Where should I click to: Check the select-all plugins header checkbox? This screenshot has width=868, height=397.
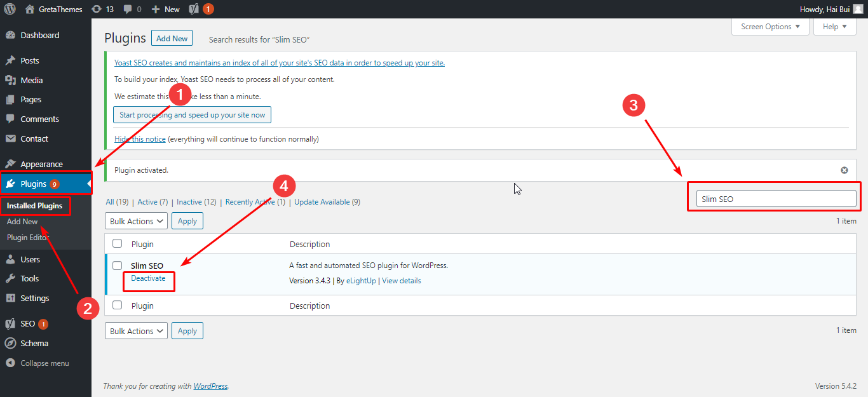coord(118,243)
